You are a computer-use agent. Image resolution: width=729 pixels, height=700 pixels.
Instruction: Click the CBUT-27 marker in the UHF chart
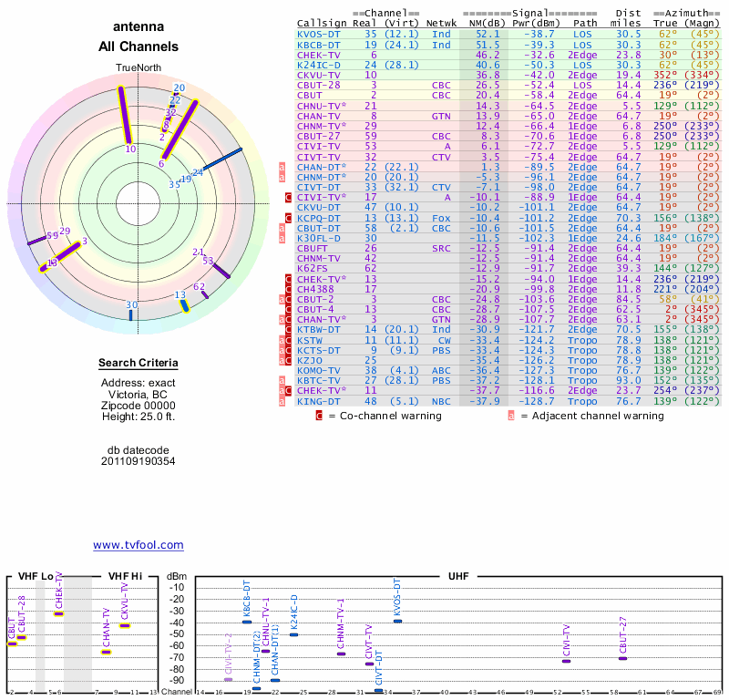(623, 658)
